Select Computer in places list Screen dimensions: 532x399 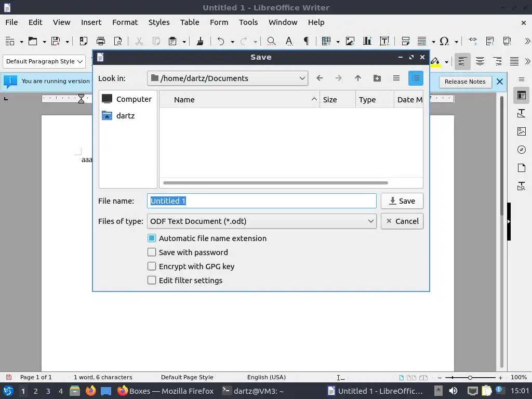coord(128,99)
